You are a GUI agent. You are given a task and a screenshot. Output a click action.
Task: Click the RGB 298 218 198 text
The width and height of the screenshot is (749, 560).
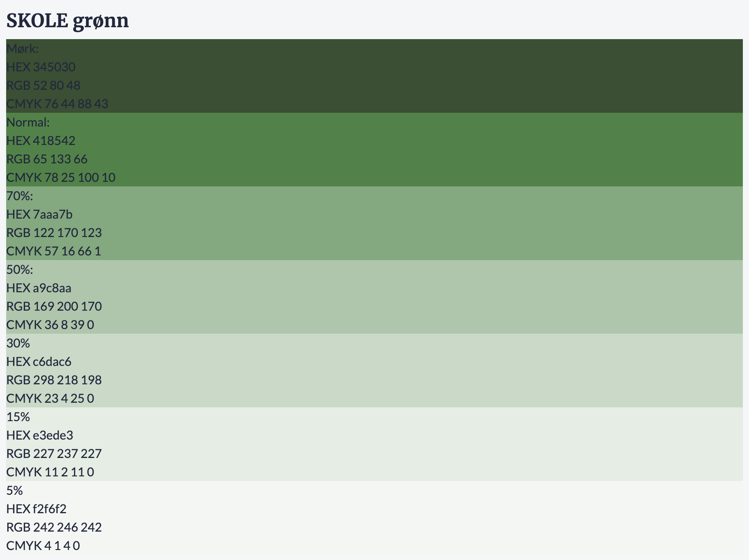coord(54,380)
